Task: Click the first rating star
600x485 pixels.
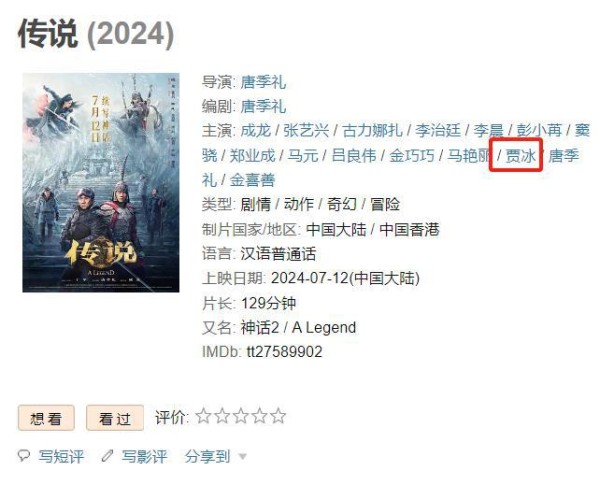Action: click(204, 416)
